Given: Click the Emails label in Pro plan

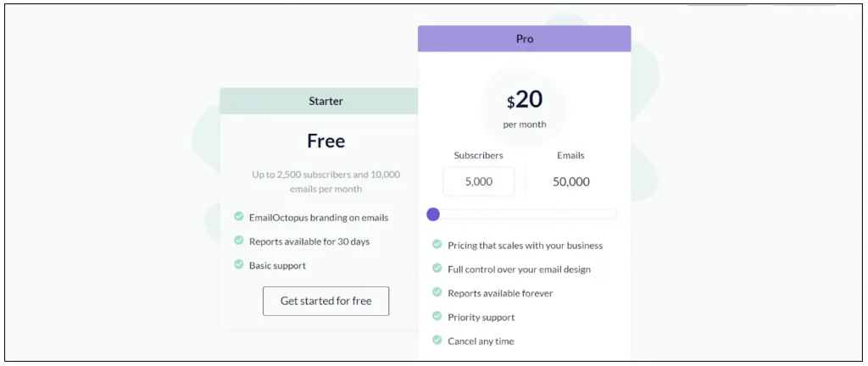Looking at the screenshot, I should tap(570, 155).
